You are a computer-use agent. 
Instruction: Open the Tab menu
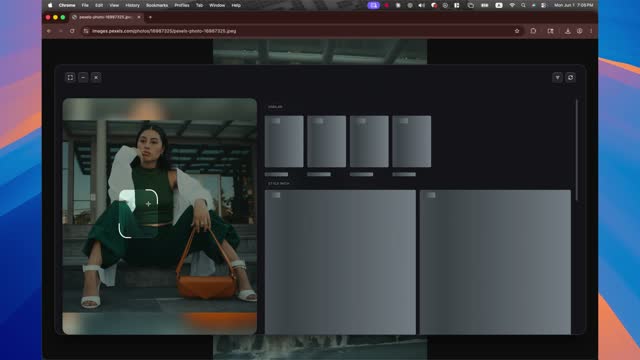click(199, 5)
